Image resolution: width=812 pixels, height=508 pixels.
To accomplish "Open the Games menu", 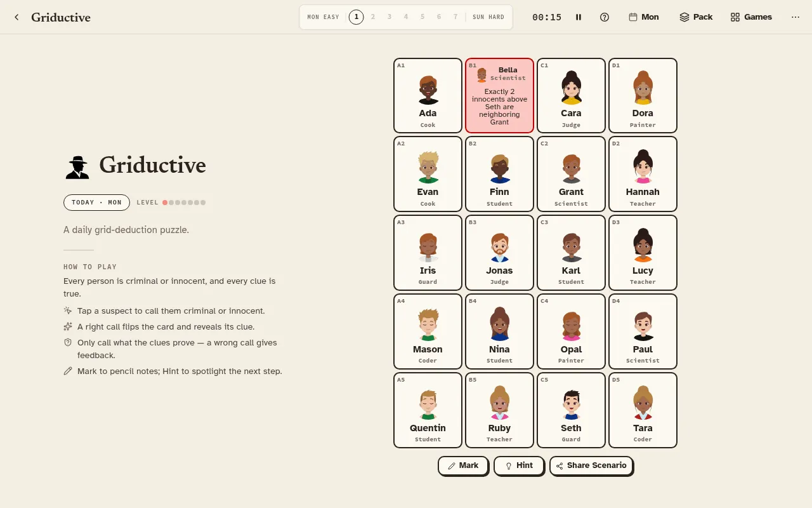I will click(x=751, y=17).
